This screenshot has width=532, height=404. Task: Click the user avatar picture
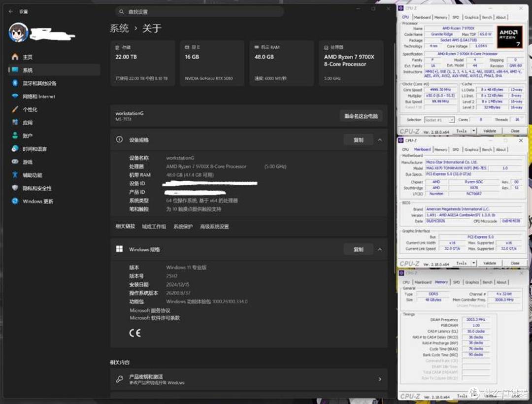tap(18, 33)
